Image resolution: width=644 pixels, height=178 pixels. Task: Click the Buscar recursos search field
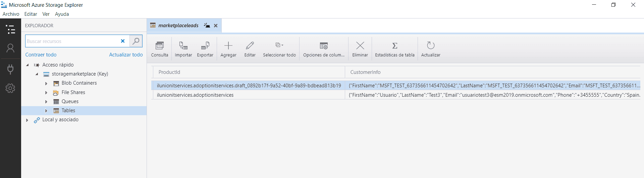click(x=72, y=41)
